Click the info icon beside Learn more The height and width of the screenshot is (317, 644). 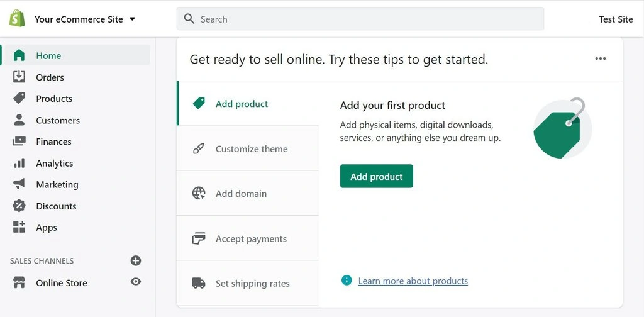pos(347,281)
